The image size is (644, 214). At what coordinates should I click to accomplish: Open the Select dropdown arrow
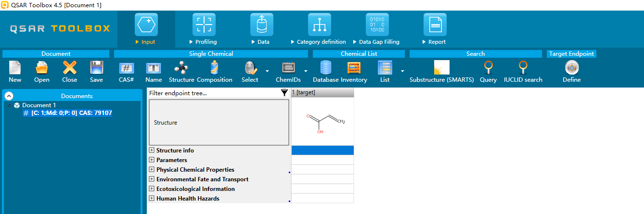coord(267,71)
